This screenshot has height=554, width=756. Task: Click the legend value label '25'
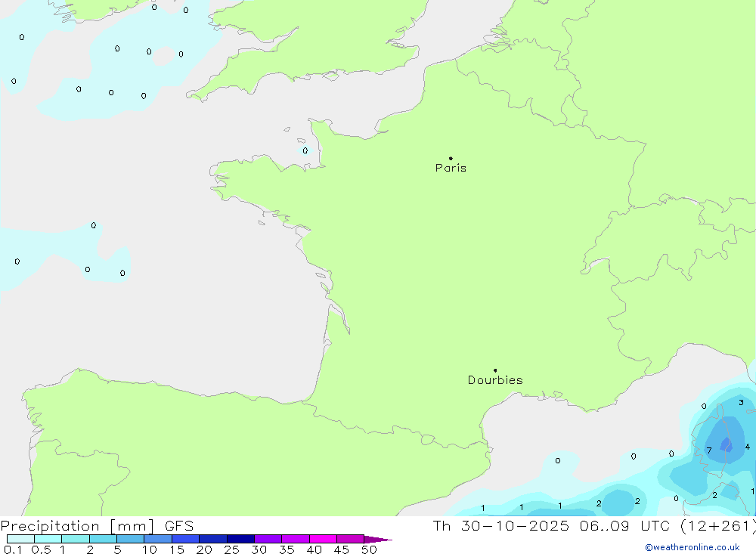(x=231, y=549)
